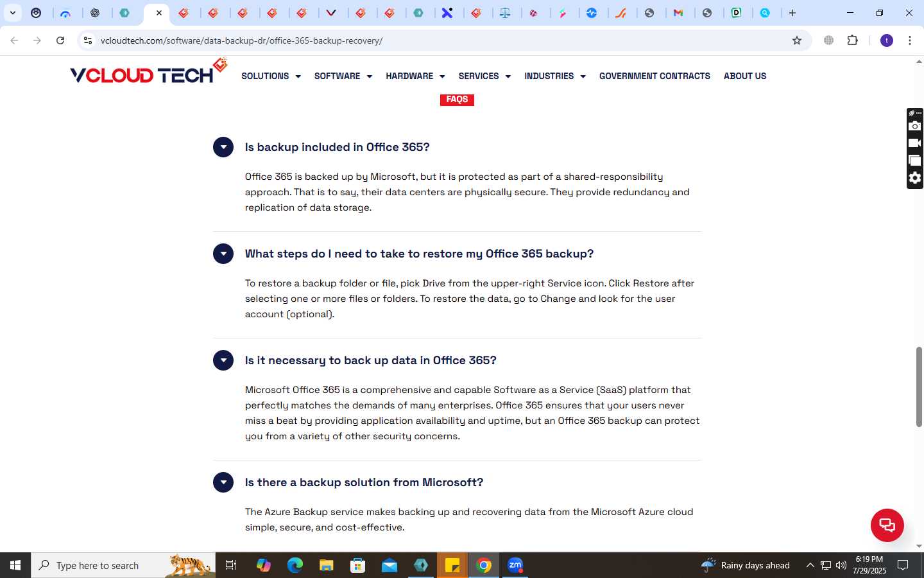The height and width of the screenshot is (578, 924).
Task: Open the tab search dropdown in Chrome
Action: 12,13
